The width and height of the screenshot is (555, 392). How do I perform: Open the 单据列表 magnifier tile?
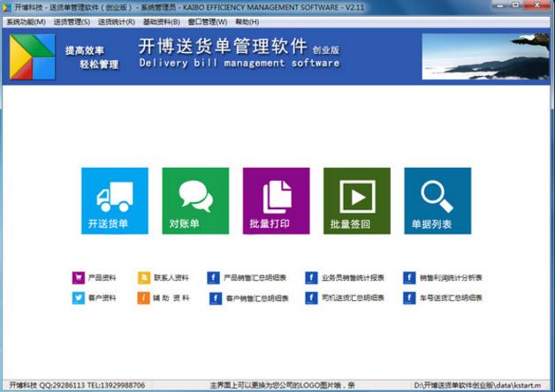437,200
